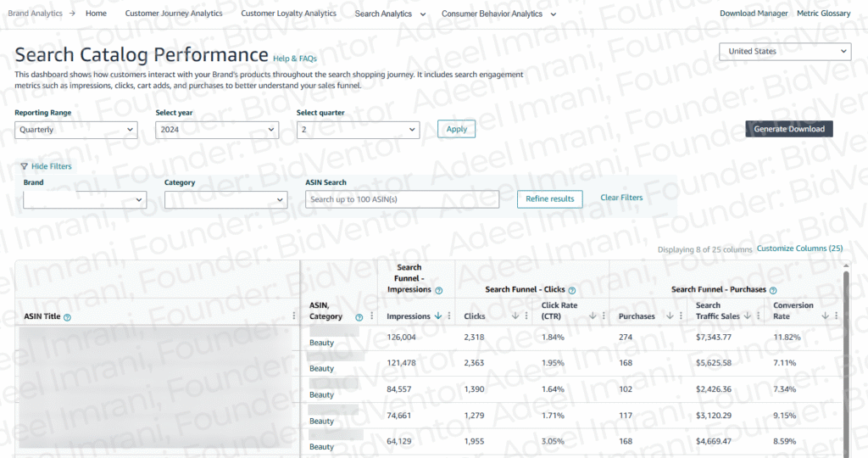Image resolution: width=868 pixels, height=458 pixels.
Task: Click the Clear Filters link
Action: 621,198
